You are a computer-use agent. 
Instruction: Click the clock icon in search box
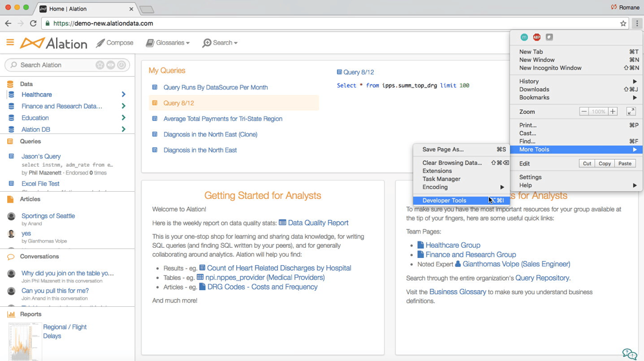[122, 65]
